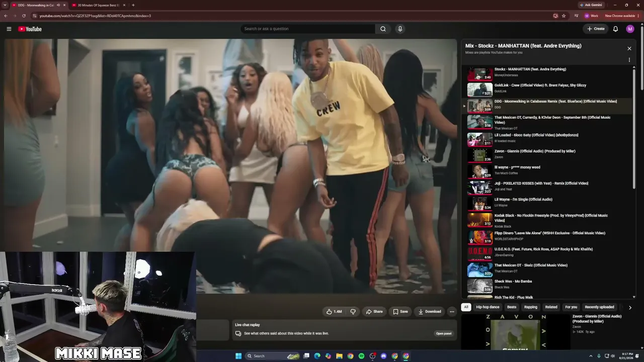644x362 pixels.
Task: Save the video to a playlist
Action: 400,312
